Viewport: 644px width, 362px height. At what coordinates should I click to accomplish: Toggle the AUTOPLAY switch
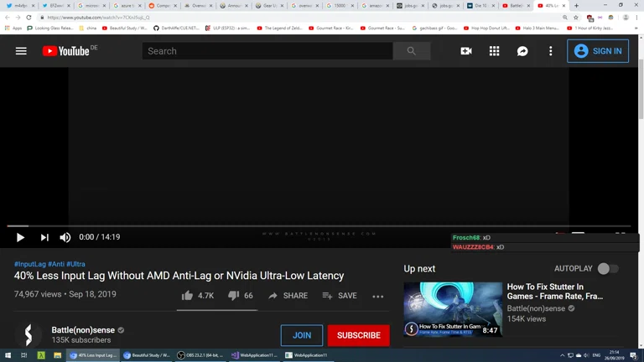point(608,269)
